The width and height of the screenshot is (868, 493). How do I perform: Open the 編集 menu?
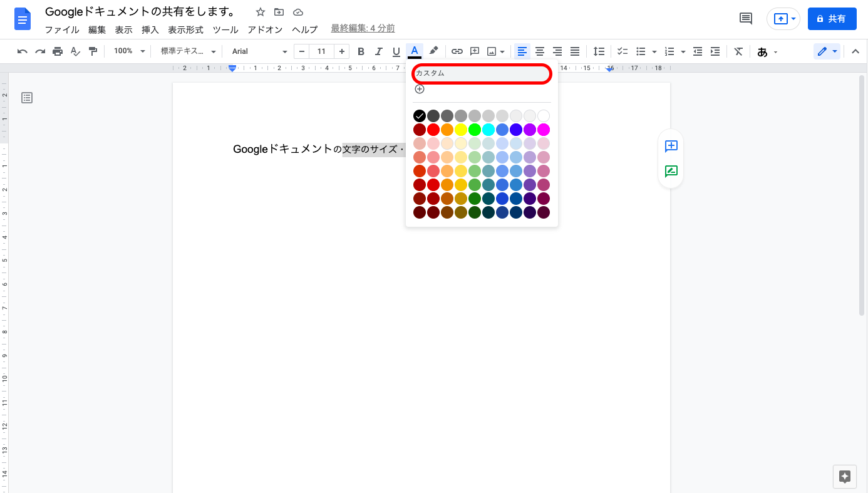[x=97, y=29]
